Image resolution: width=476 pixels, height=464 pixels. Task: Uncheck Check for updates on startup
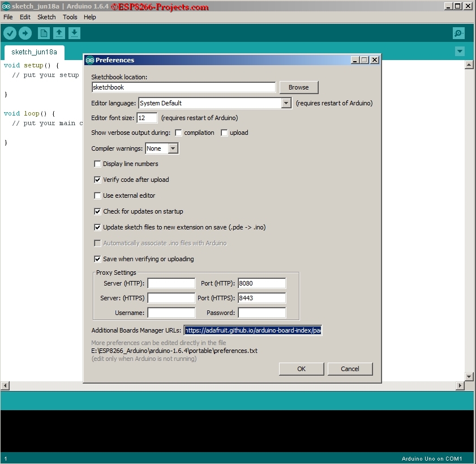[97, 211]
